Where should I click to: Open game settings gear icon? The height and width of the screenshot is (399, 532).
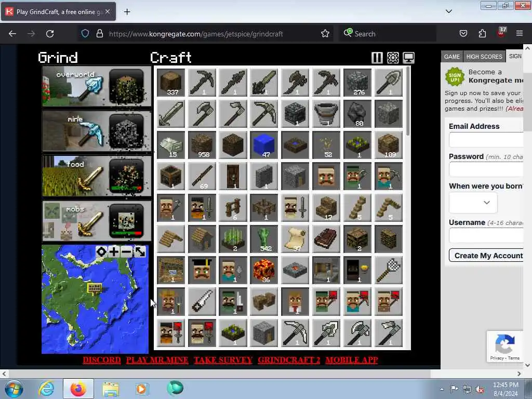[x=393, y=58]
